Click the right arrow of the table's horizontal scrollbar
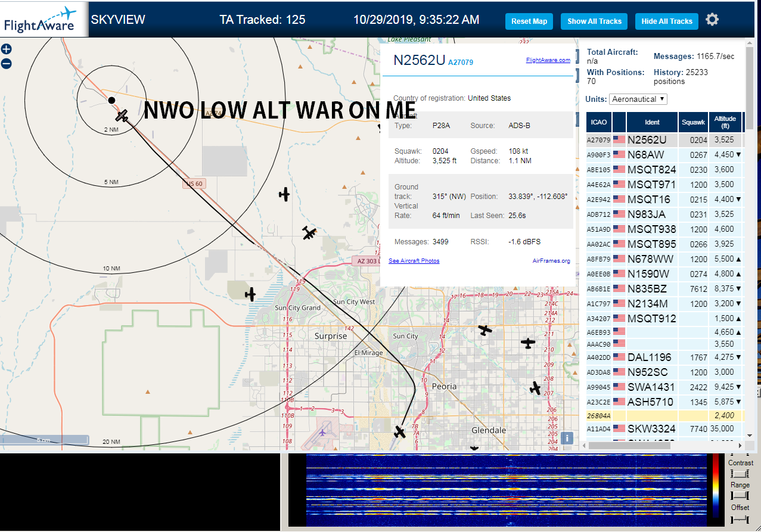The image size is (761, 532). point(741,445)
